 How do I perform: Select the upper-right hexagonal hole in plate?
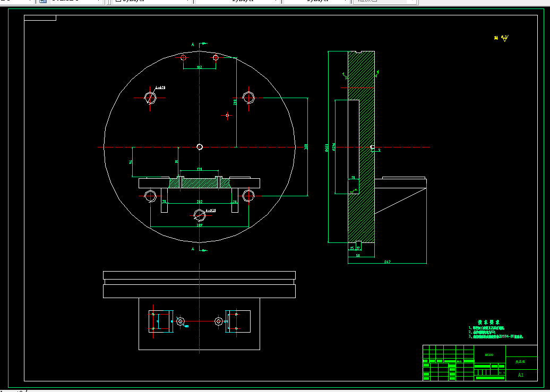(248, 98)
